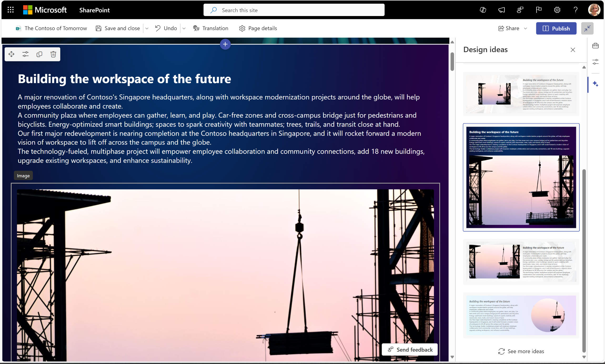The height and width of the screenshot is (364, 605).
Task: Click the Translation tool icon
Action: coord(196,28)
